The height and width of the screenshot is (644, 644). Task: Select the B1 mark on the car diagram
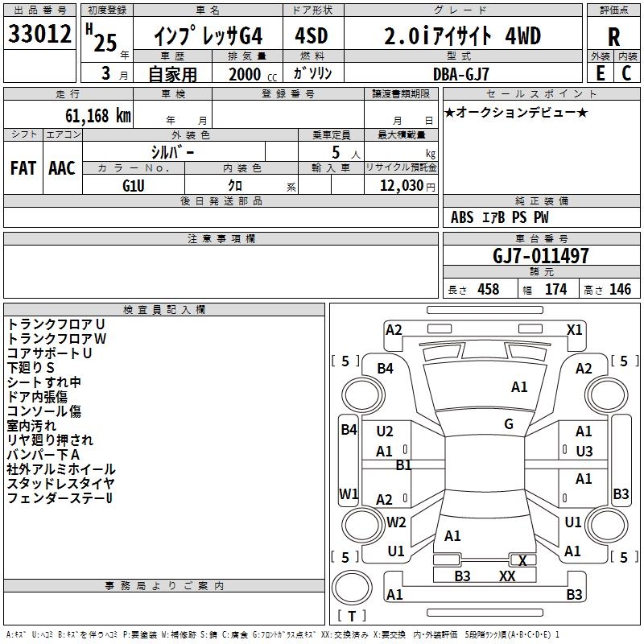pyautogui.click(x=403, y=464)
